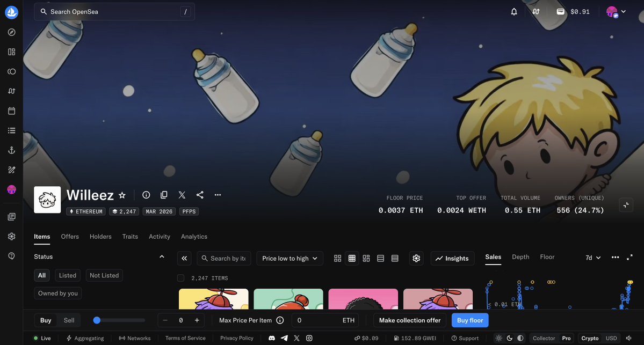Open the Resources document icon in sidebar

[x=11, y=217]
